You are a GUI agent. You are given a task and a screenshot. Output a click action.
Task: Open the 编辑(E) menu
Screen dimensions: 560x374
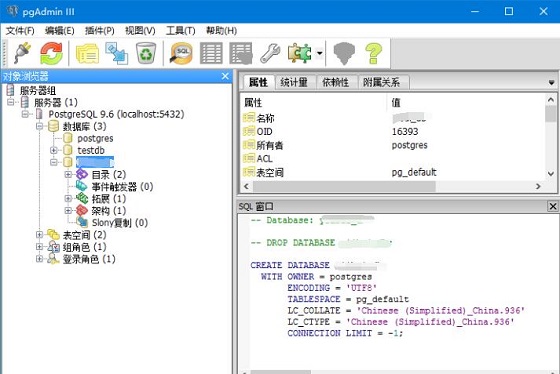click(x=60, y=31)
